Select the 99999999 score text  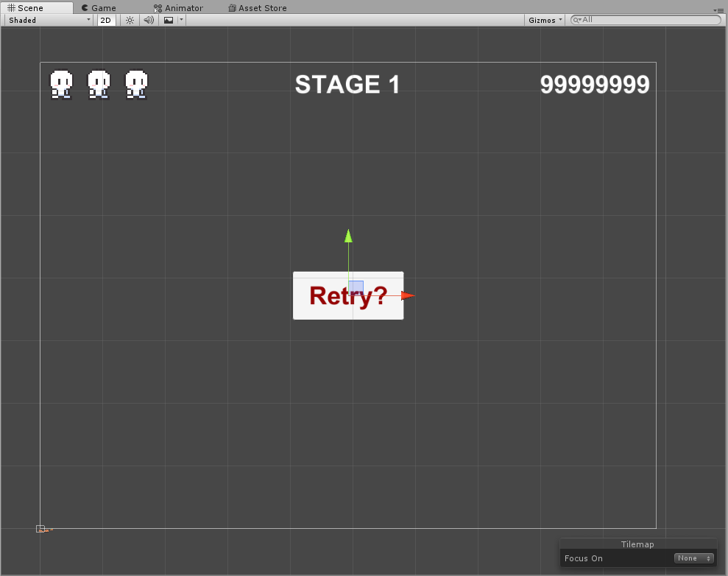[595, 85]
